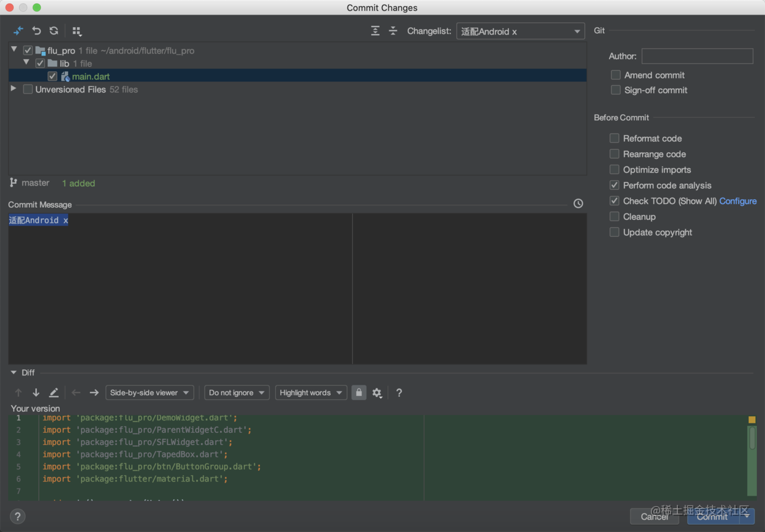
Task: Click the 'master' branch label
Action: tap(35, 182)
